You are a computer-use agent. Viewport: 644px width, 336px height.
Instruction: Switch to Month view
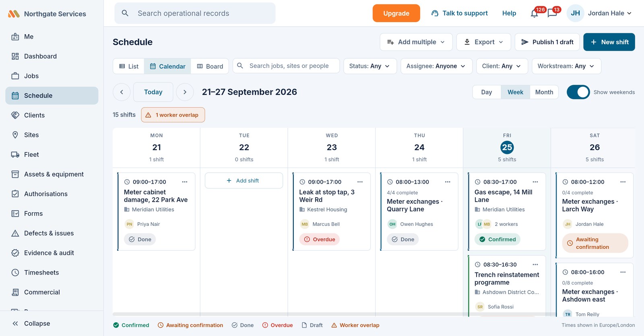[544, 92]
